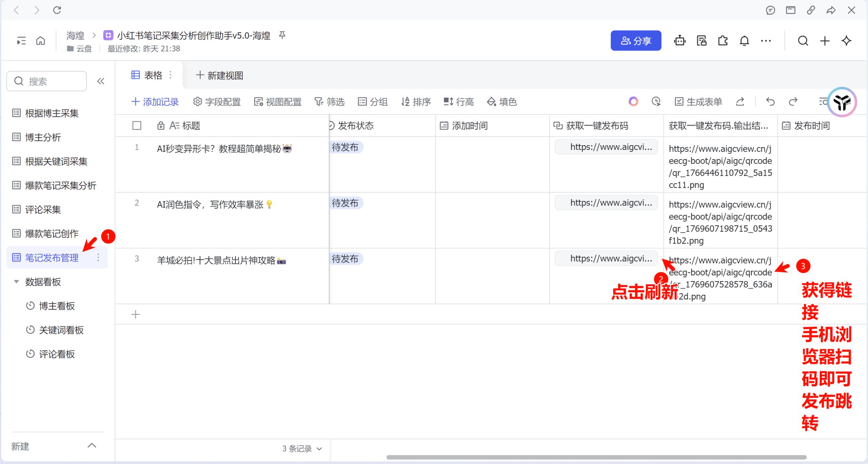This screenshot has height=464, width=868.
Task: Open the 3 条记录 dropdown at the bottom
Action: click(301, 448)
